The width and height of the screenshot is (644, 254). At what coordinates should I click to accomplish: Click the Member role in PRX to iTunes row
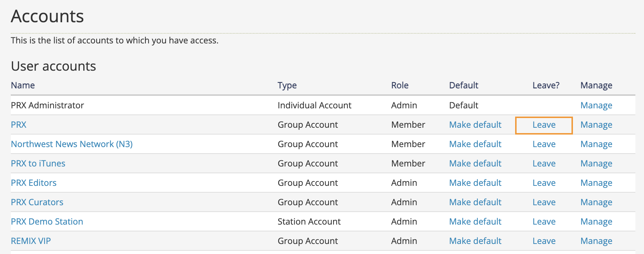(408, 163)
